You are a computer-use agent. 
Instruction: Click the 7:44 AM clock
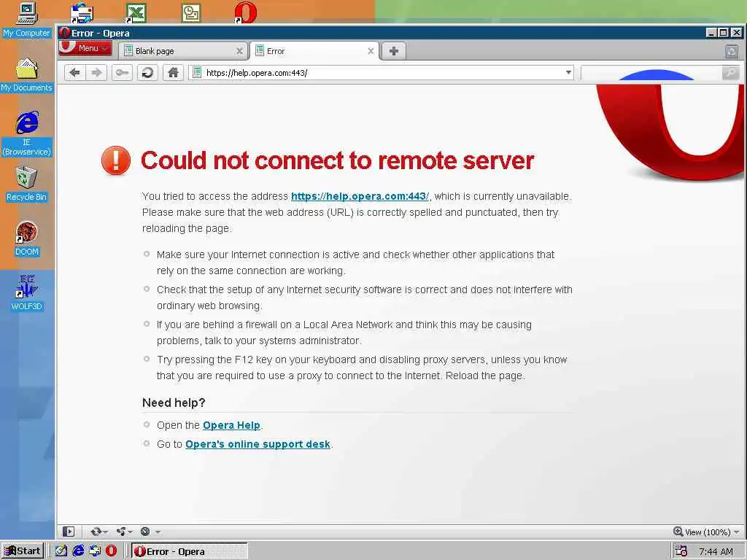716,551
